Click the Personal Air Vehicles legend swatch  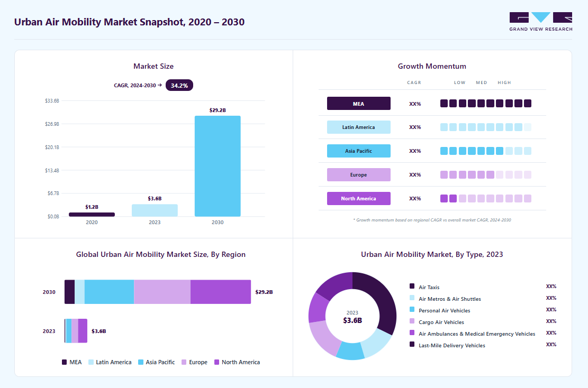(412, 309)
